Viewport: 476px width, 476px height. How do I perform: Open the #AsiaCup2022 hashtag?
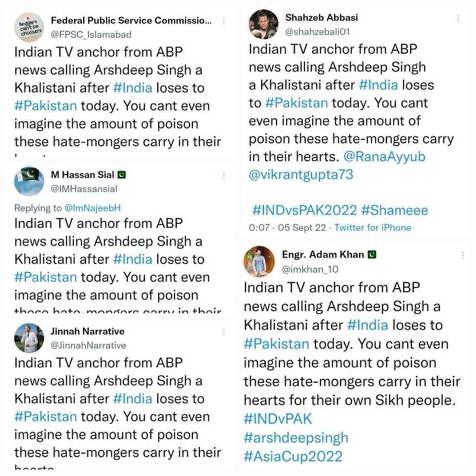click(293, 456)
